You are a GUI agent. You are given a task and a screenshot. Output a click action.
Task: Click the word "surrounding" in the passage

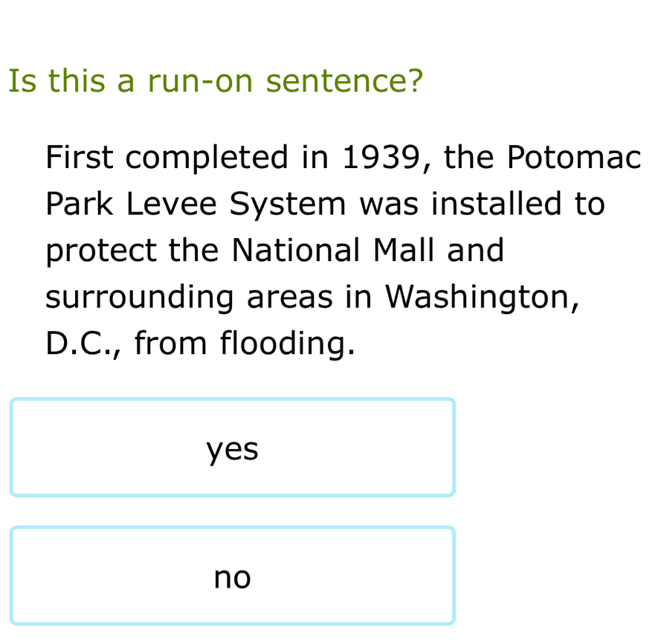pyautogui.click(x=140, y=297)
